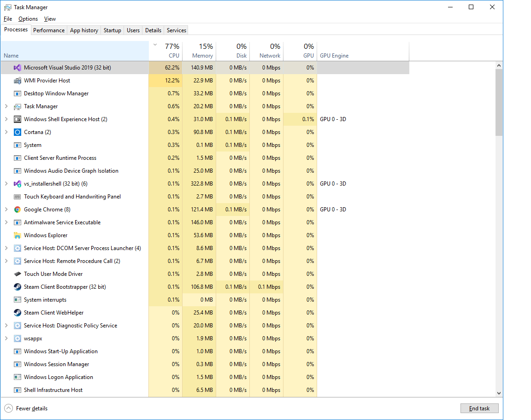This screenshot has height=420, width=531.
Task: Switch to the Services tab
Action: [x=177, y=30]
